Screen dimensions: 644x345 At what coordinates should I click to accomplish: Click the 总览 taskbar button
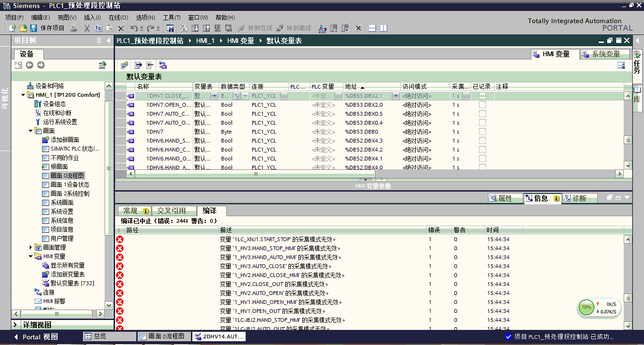(110, 337)
